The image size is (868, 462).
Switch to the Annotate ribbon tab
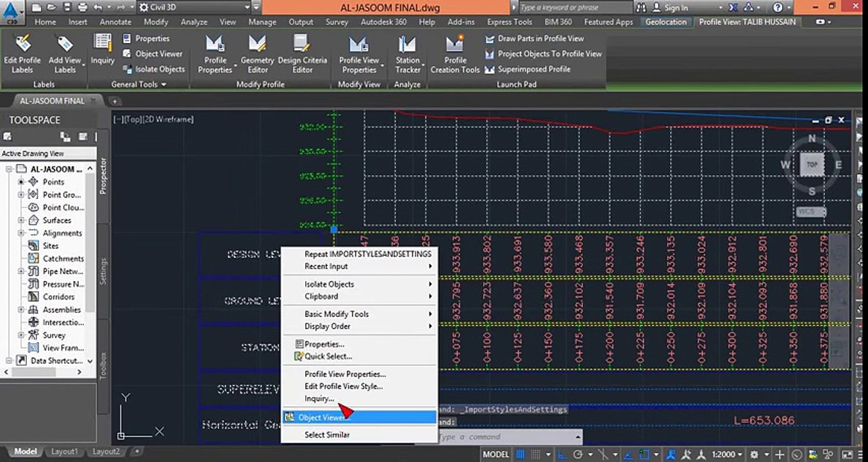(x=115, y=22)
